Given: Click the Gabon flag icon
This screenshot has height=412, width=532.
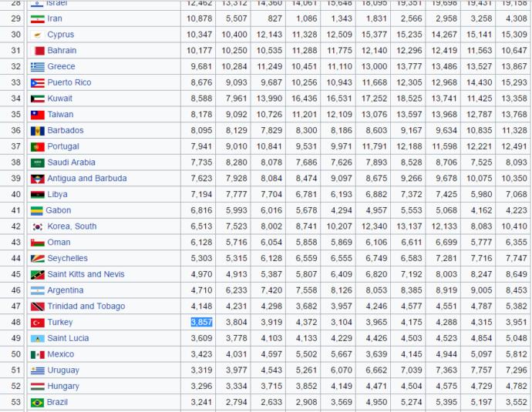Looking at the screenshot, I should pyautogui.click(x=37, y=211).
